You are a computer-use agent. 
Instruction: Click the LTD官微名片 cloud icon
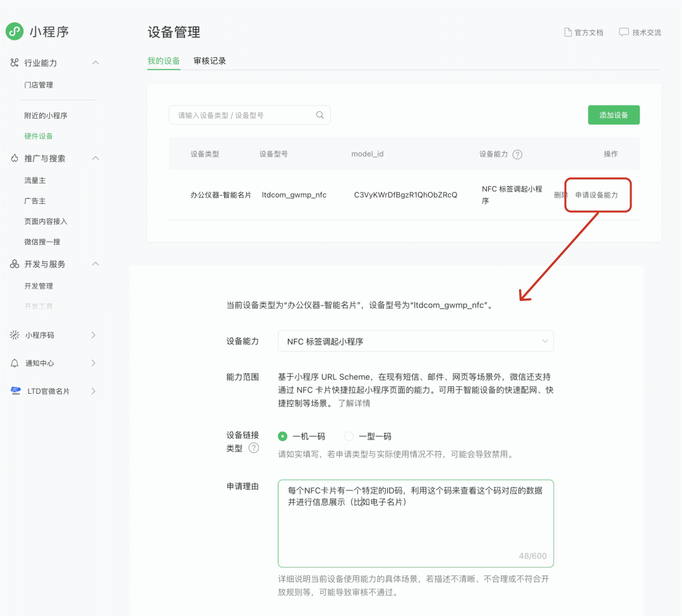(x=15, y=391)
